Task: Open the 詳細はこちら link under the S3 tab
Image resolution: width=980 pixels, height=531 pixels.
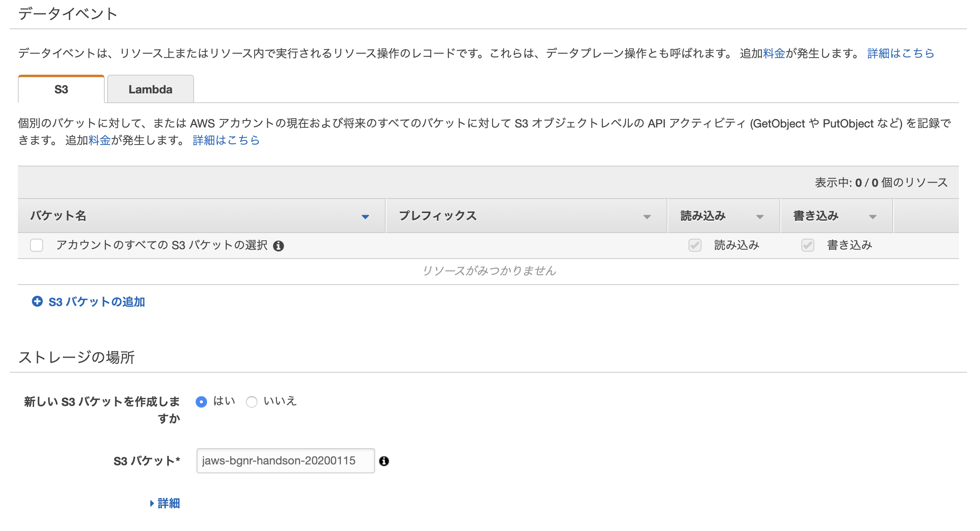Action: coord(226,140)
